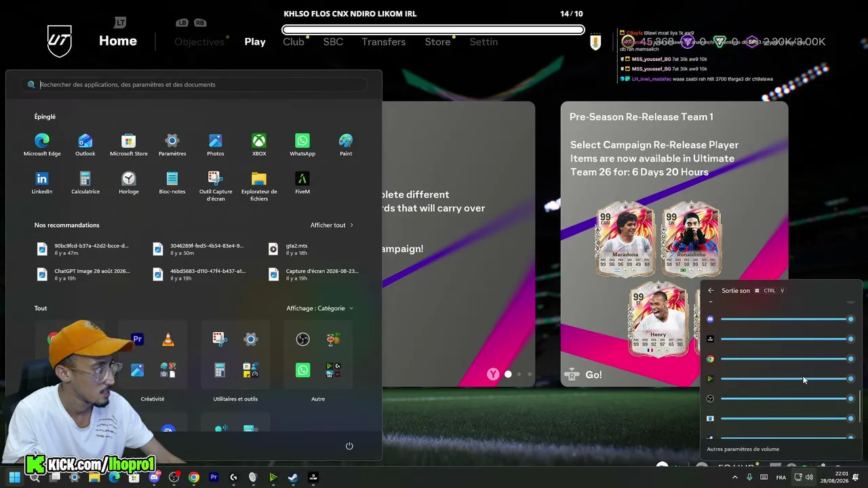The width and height of the screenshot is (868, 488).
Task: Open Microsoft Edge from the taskbar
Action: [x=114, y=477]
